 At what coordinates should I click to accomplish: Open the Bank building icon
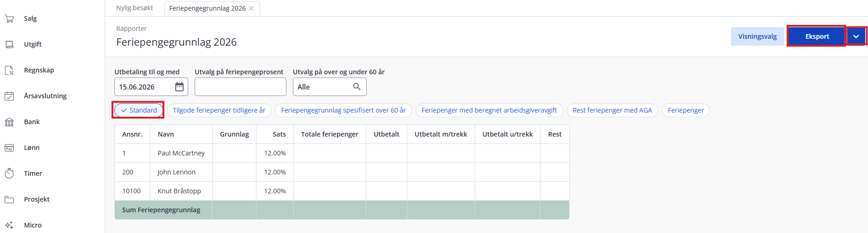pyautogui.click(x=9, y=122)
